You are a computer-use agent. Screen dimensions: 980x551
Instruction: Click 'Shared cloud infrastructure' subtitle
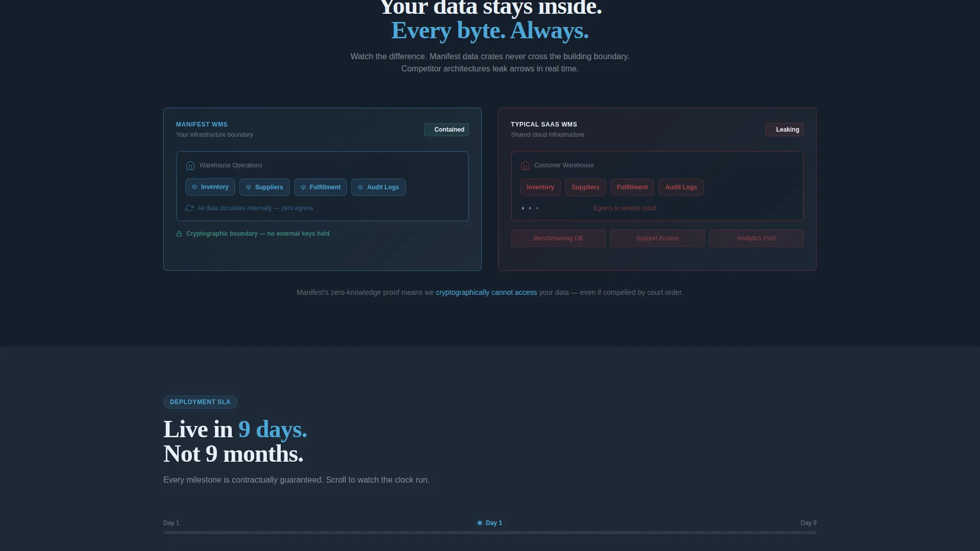pyautogui.click(x=548, y=135)
